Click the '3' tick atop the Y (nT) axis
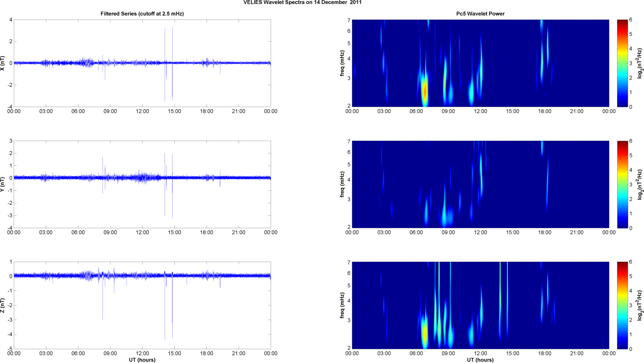This screenshot has height=363, width=644. (x=11, y=141)
